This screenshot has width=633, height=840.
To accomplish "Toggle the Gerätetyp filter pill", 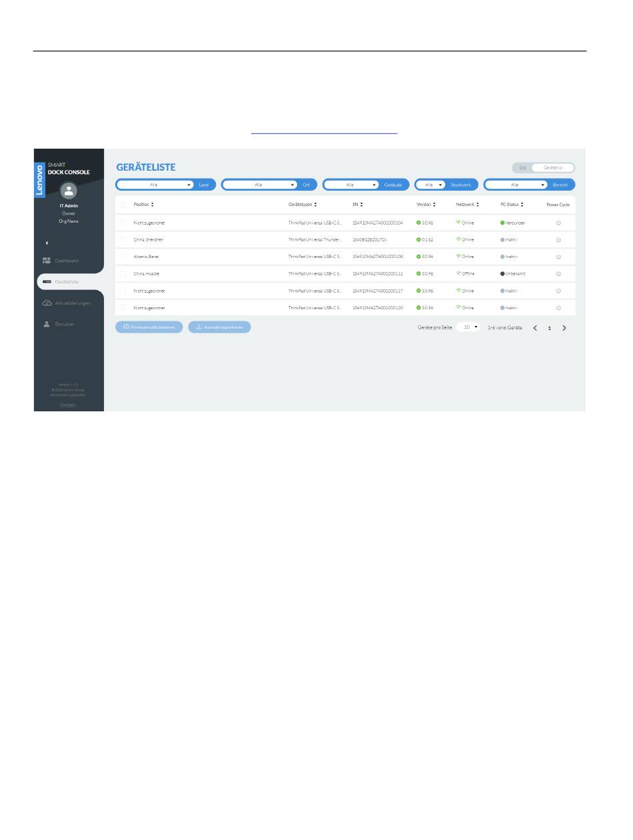I will pyautogui.click(x=552, y=168).
